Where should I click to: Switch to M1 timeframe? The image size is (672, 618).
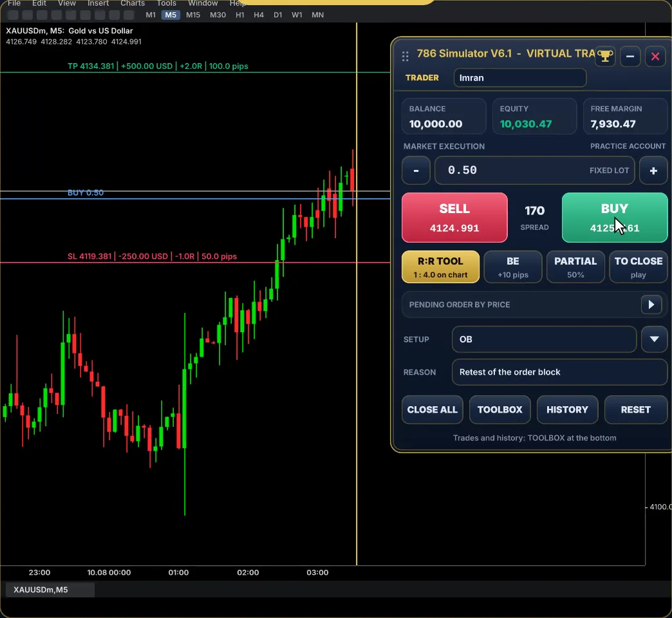pyautogui.click(x=151, y=15)
